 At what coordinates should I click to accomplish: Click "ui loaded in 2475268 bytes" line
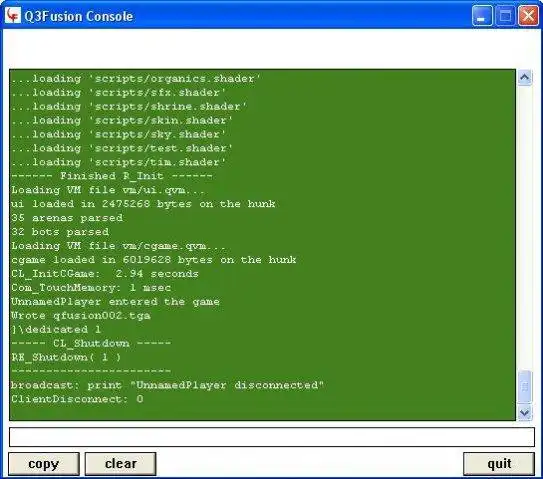[143, 204]
